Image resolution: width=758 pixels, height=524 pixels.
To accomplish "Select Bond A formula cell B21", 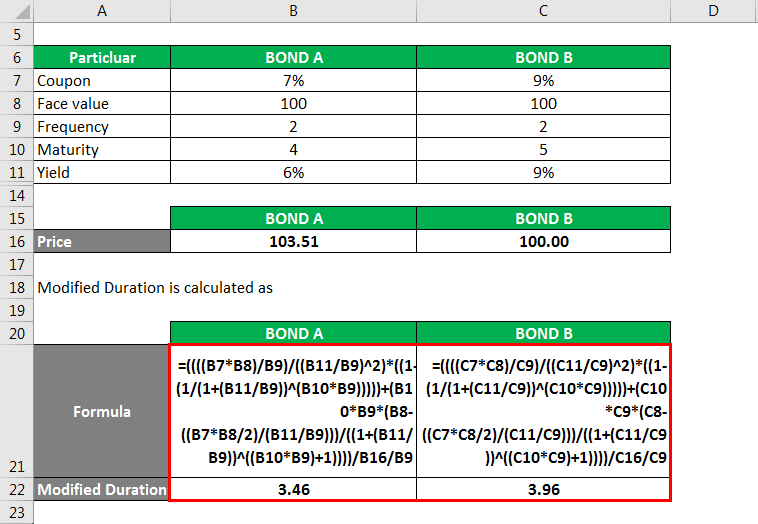I will [293, 411].
